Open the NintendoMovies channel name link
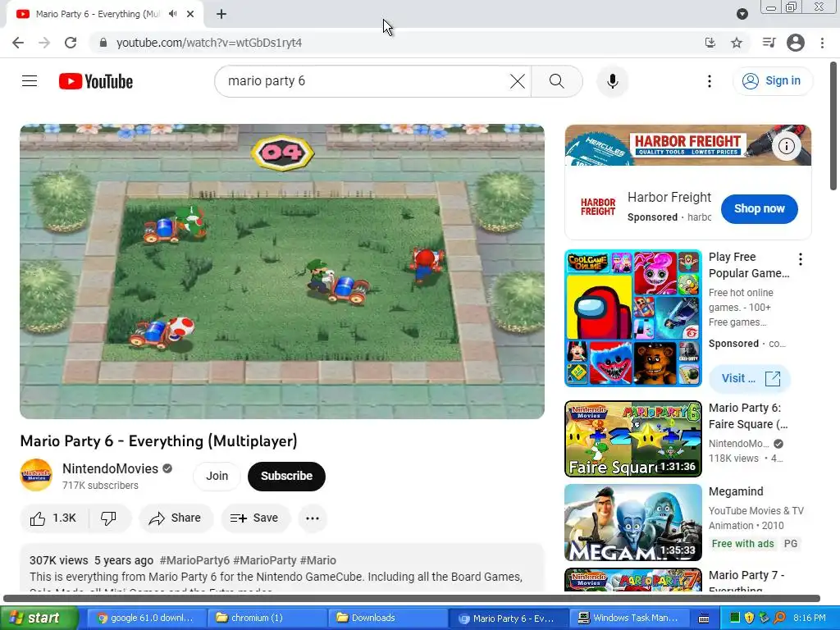This screenshot has height=630, width=840. point(111,468)
